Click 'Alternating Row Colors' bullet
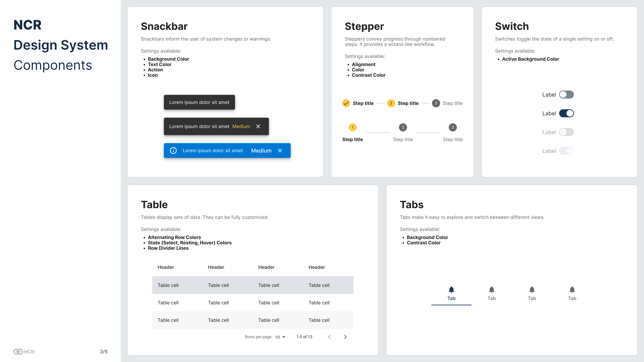Screen dimensions: 644x362 tap(174, 237)
